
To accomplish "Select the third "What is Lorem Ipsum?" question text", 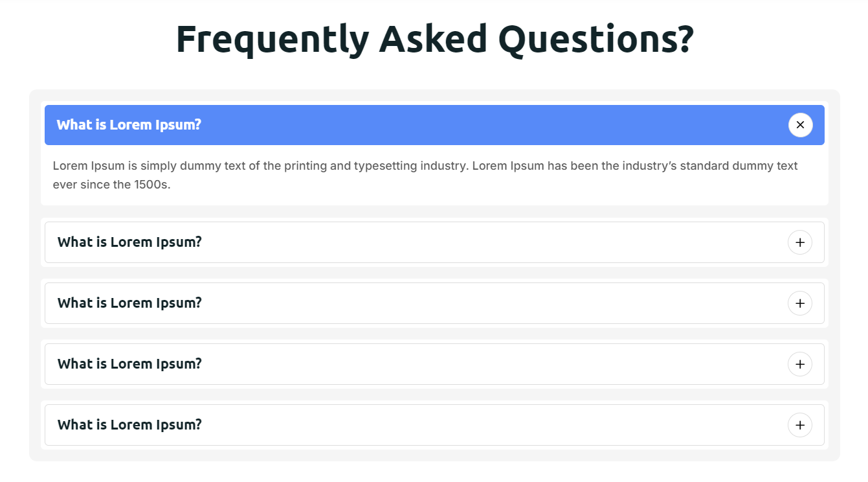I will point(129,303).
